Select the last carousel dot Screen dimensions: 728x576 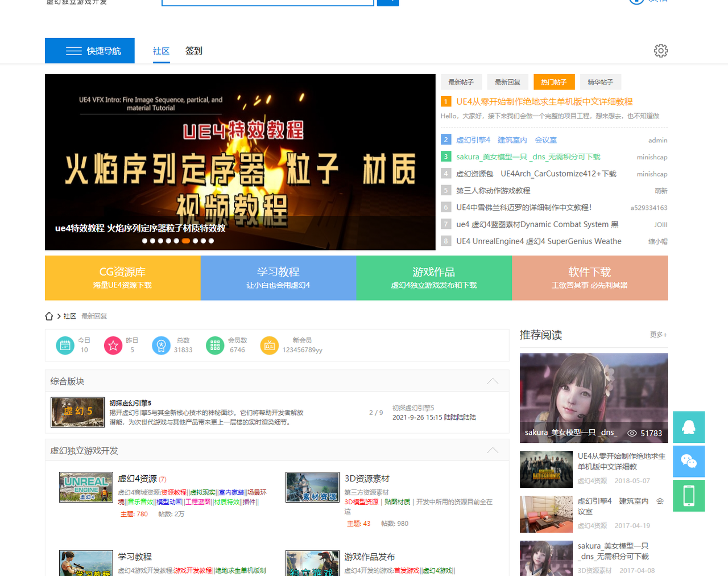click(x=211, y=241)
